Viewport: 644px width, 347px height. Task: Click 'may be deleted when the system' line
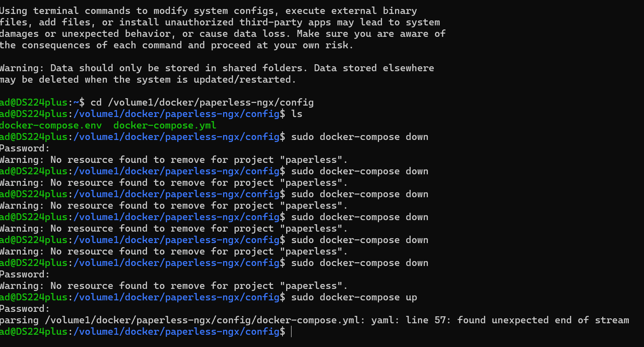coord(148,80)
